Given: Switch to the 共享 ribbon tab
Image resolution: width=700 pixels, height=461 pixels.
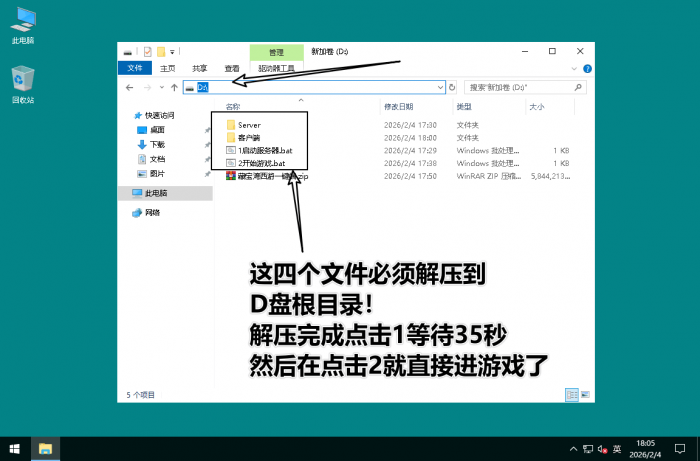Looking at the screenshot, I should tap(200, 68).
